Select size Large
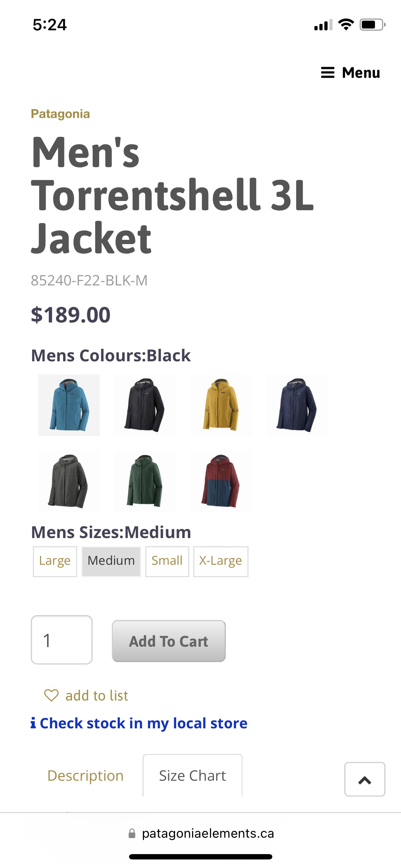Image resolution: width=401 pixels, height=868 pixels. [55, 561]
